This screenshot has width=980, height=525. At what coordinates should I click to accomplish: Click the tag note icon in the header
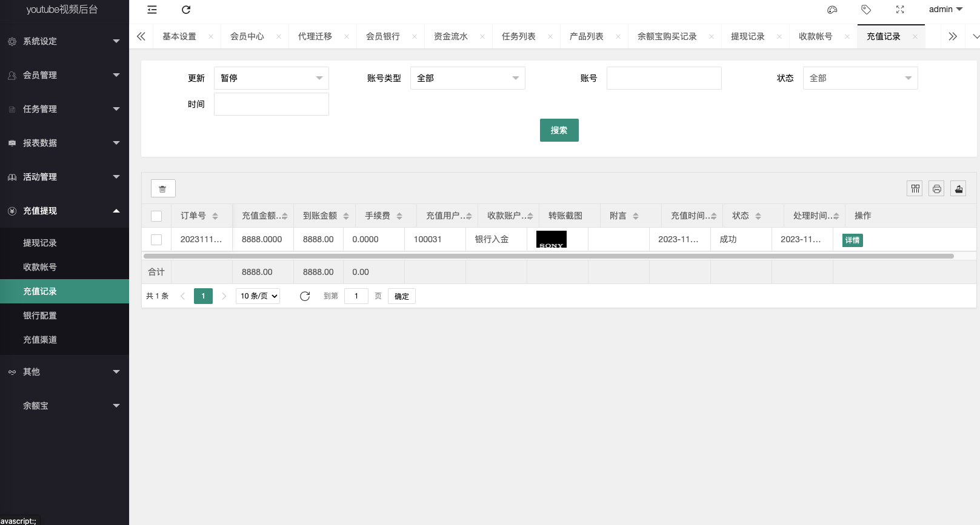(866, 10)
